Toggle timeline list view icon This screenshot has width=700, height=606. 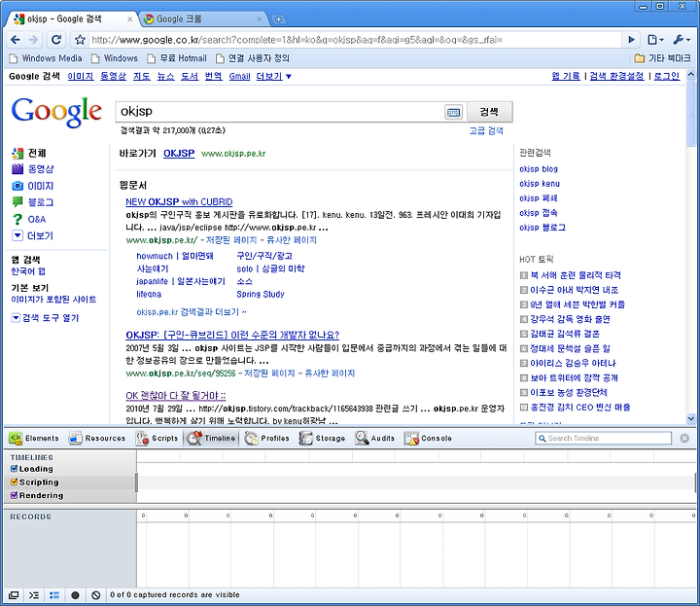(x=54, y=595)
